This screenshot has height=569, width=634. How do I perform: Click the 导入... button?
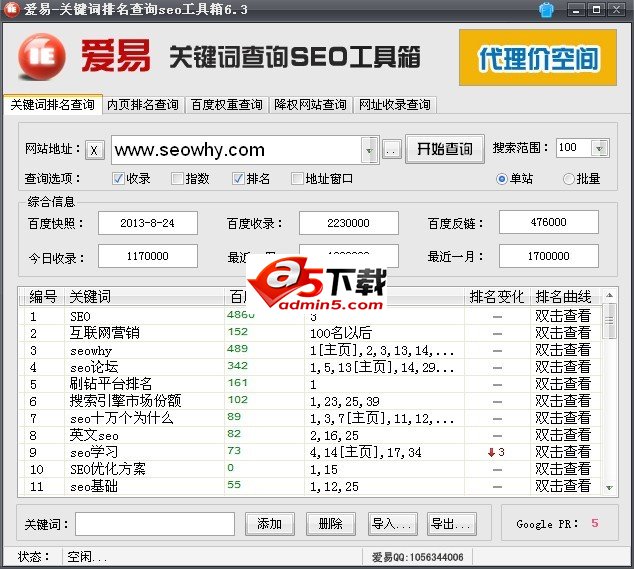392,524
